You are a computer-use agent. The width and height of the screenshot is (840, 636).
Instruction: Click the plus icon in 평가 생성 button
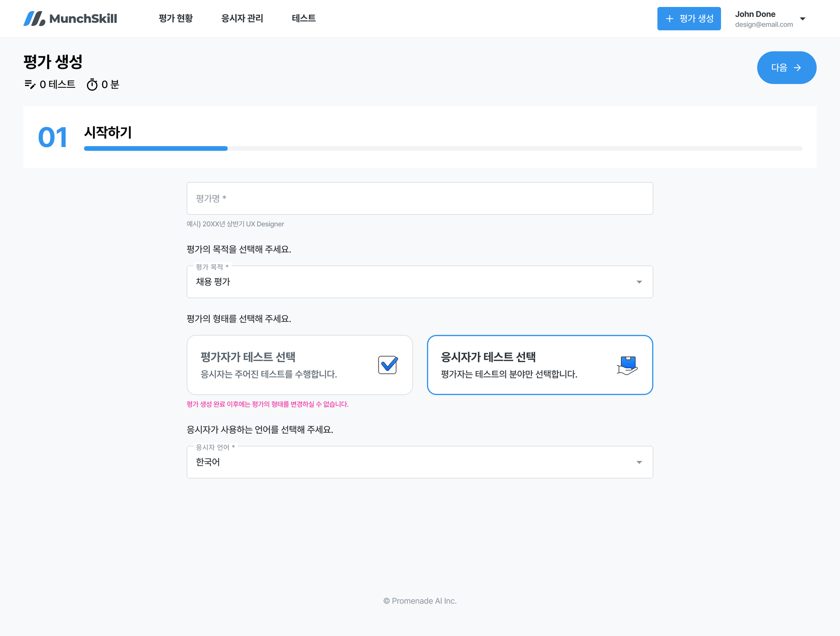669,18
